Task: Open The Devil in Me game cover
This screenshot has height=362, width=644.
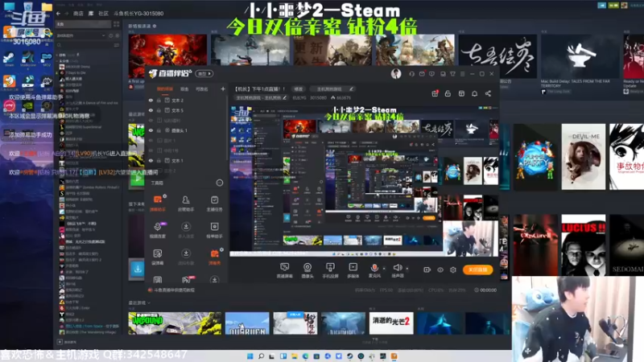Action: coord(583,157)
